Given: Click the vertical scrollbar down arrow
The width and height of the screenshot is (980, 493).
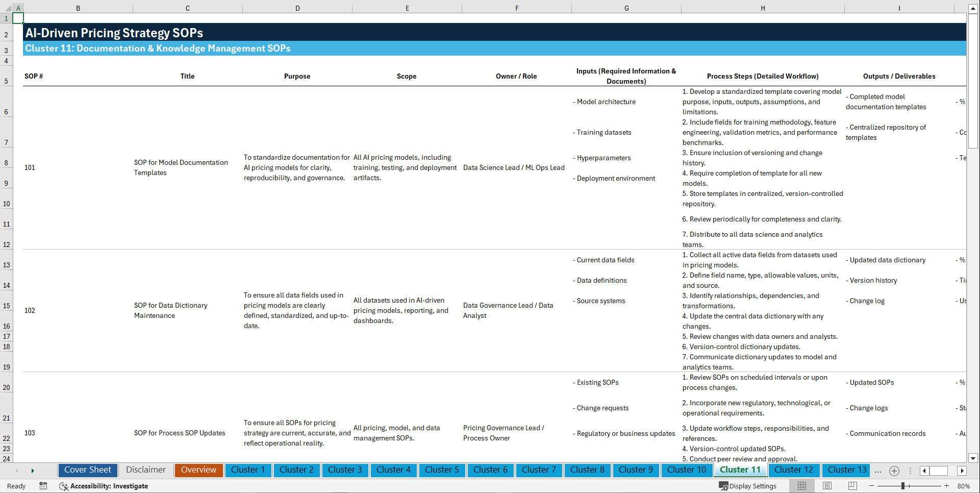Looking at the screenshot, I should coord(973,458).
